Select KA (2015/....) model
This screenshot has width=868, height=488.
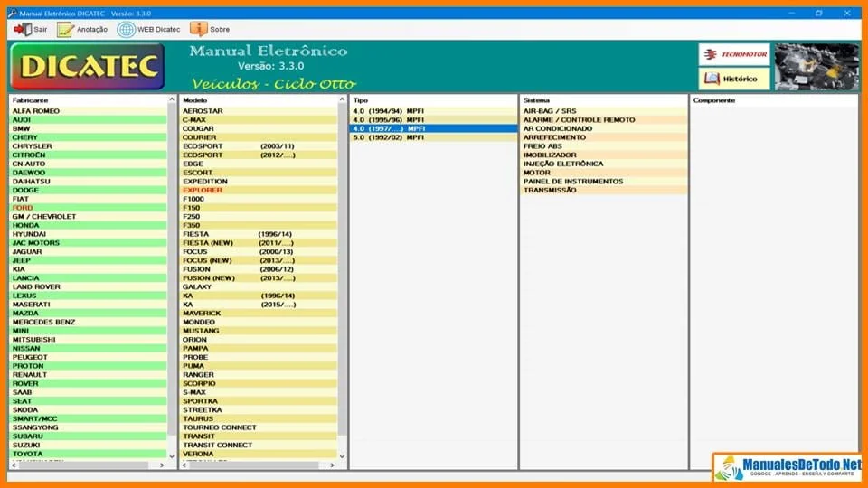[259, 305]
